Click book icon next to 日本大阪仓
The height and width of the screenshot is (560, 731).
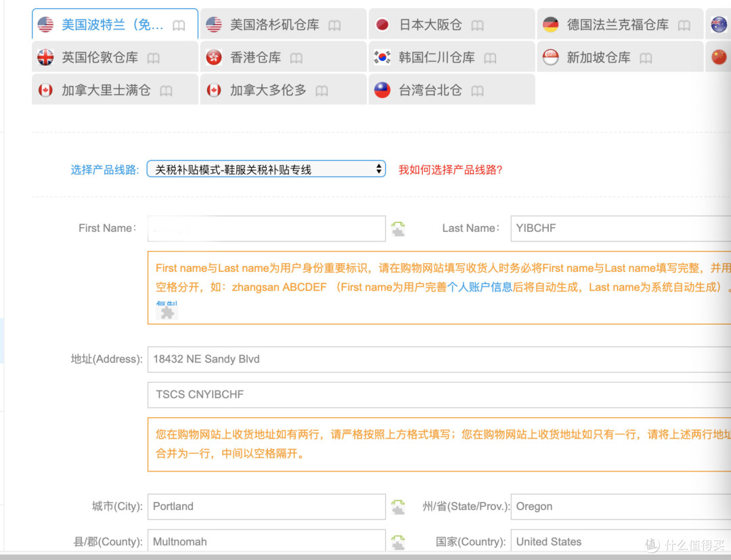pos(477,25)
